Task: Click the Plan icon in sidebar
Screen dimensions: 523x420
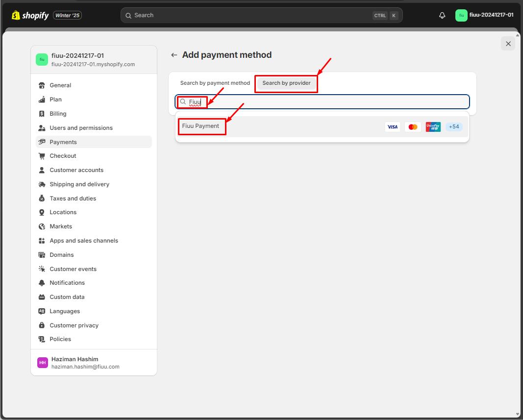Action: pyautogui.click(x=42, y=99)
